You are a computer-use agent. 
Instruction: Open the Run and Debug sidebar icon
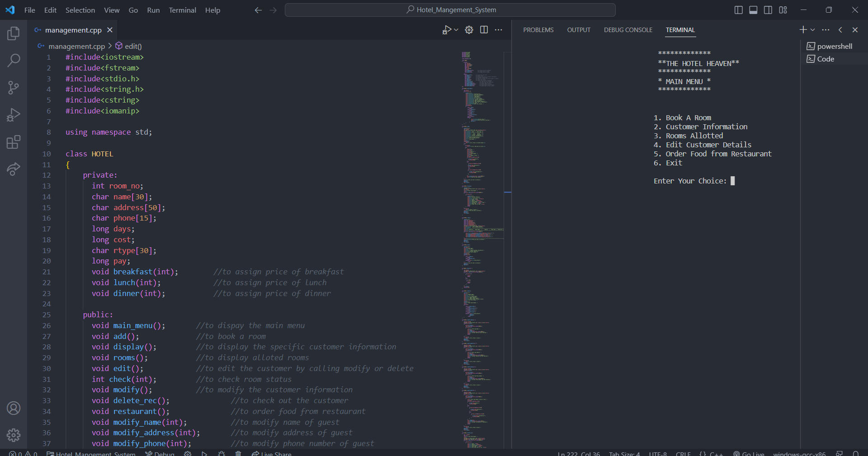(14, 115)
